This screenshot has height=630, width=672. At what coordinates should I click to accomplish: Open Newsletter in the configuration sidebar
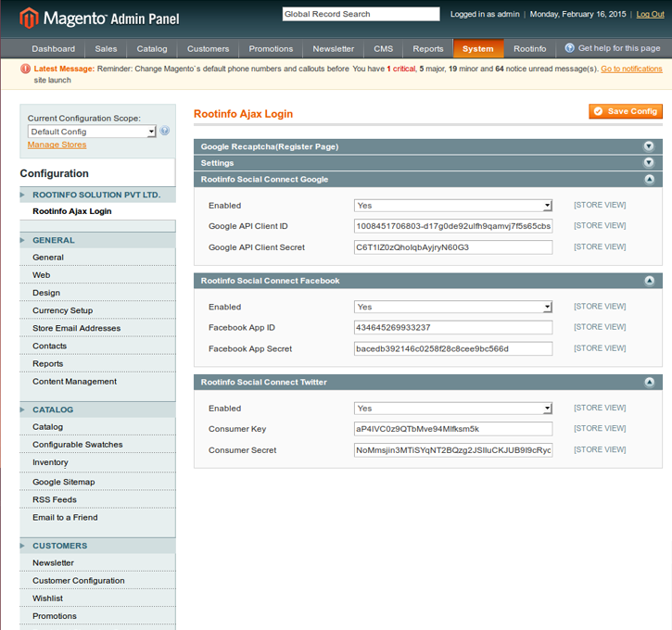pyautogui.click(x=97, y=562)
